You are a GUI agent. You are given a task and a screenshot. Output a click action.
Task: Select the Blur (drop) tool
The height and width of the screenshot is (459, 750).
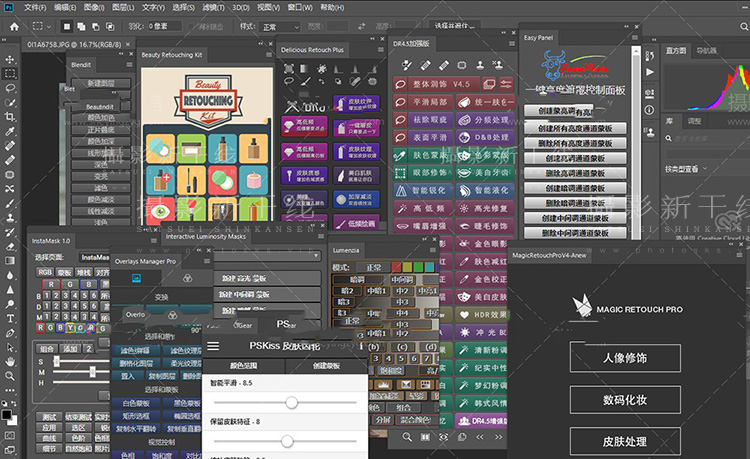10,275
